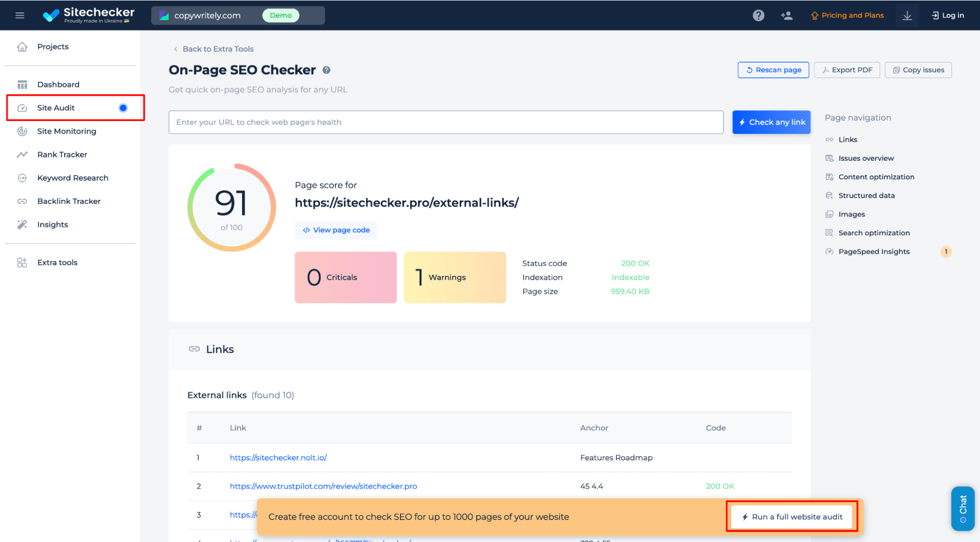Click the Projects home icon

pyautogui.click(x=22, y=47)
